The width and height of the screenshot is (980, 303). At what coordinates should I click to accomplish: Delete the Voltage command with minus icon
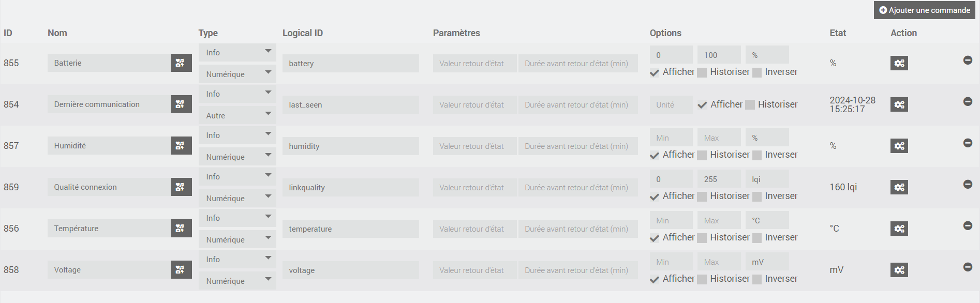(x=967, y=267)
